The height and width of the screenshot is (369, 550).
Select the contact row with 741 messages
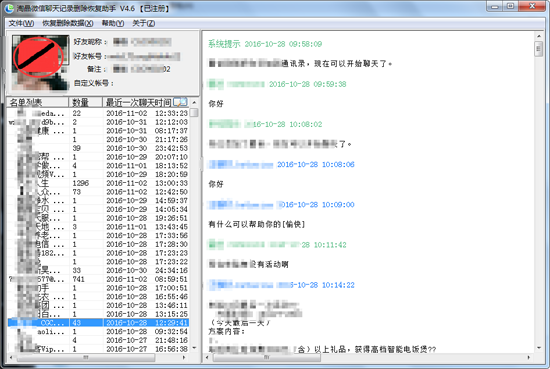98,279
